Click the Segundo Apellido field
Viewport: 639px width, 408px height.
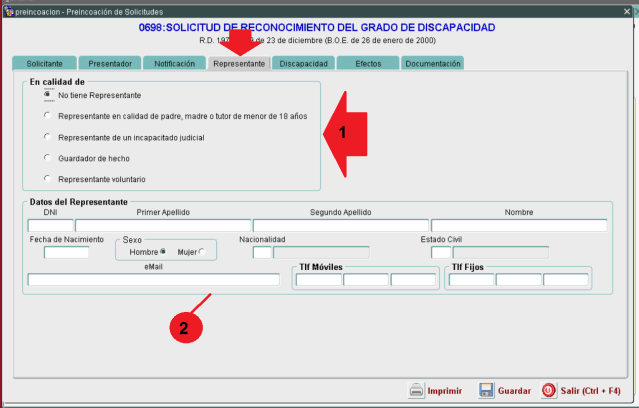(x=341, y=225)
